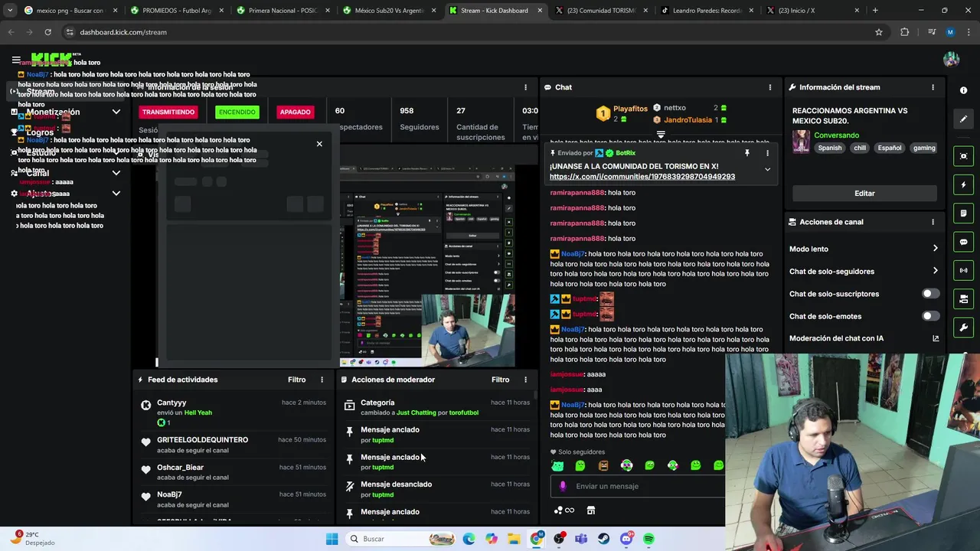The width and height of the screenshot is (980, 551).
Task: Click the document note icon in right toolbar
Action: coord(963,213)
